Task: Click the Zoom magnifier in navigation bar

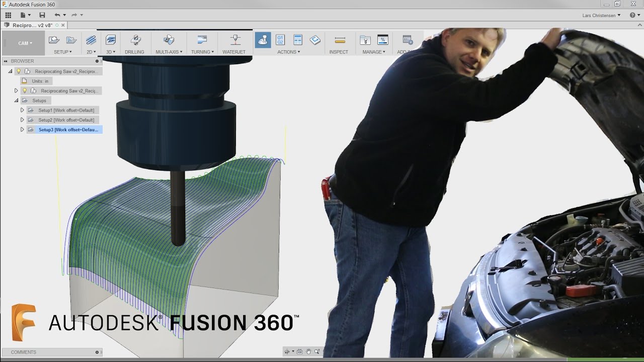Action: pos(317,352)
